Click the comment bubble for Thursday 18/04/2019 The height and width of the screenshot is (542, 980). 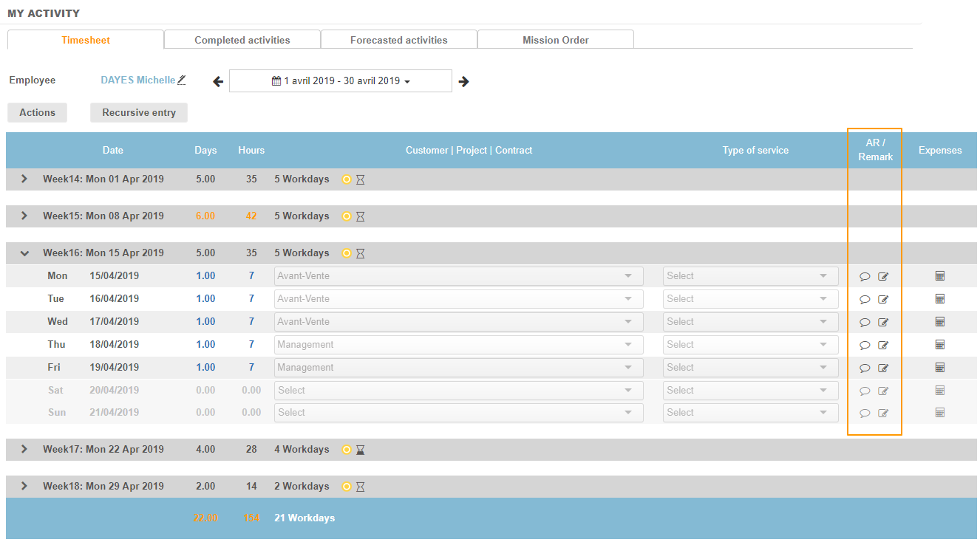coord(865,346)
